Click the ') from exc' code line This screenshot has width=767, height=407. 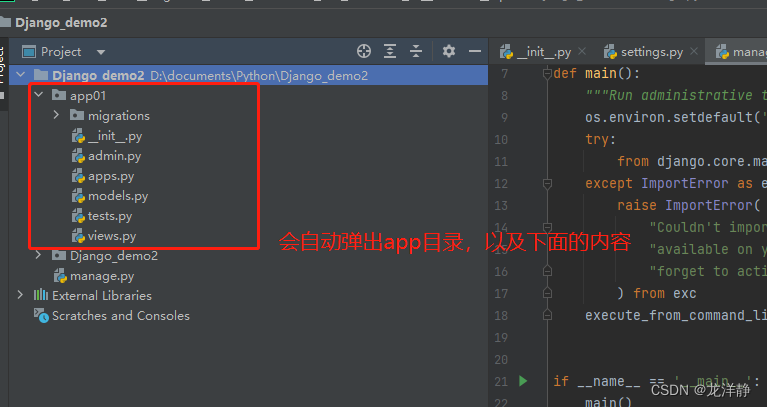pyautogui.click(x=656, y=294)
